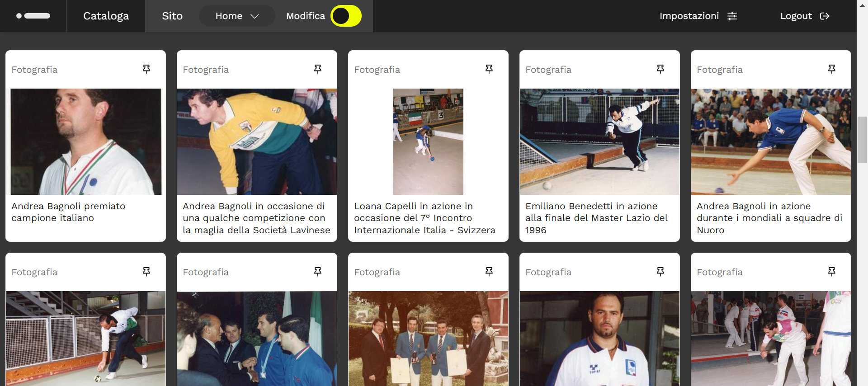Pin the Emiliano Benedetti Master Lazio card
This screenshot has height=386, width=868.
(660, 69)
